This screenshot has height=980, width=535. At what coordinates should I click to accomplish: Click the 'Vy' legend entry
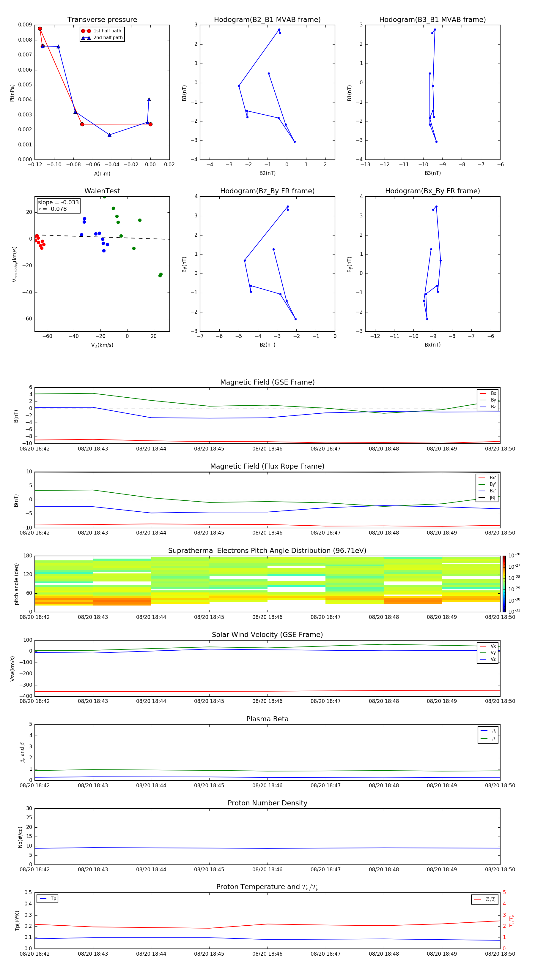click(x=488, y=652)
